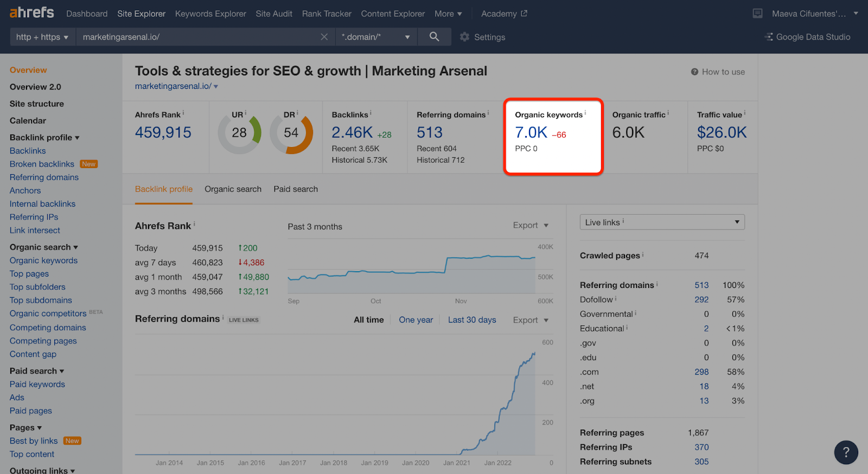Show Last 30 days referring domains chart

[x=472, y=320]
